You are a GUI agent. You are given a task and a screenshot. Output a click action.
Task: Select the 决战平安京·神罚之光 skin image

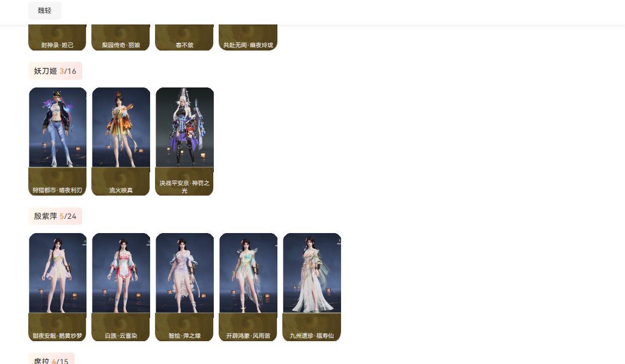(184, 128)
